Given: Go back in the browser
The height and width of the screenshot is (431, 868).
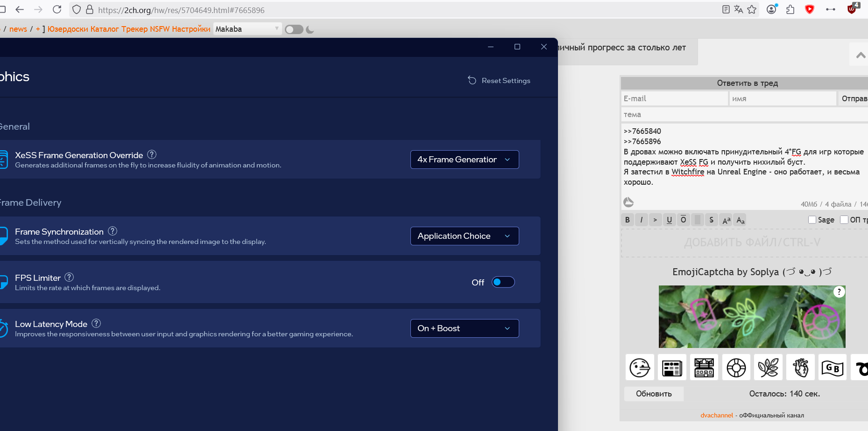Looking at the screenshot, I should pos(20,9).
